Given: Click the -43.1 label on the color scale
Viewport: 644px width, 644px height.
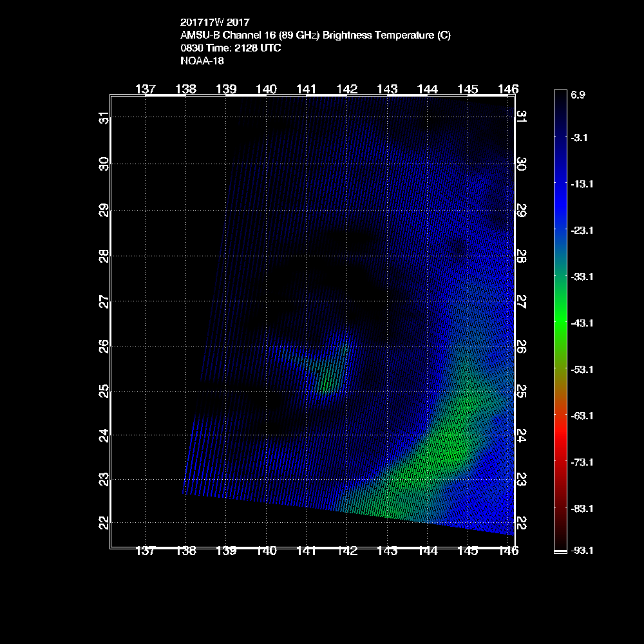Looking at the screenshot, I should pyautogui.click(x=582, y=323).
